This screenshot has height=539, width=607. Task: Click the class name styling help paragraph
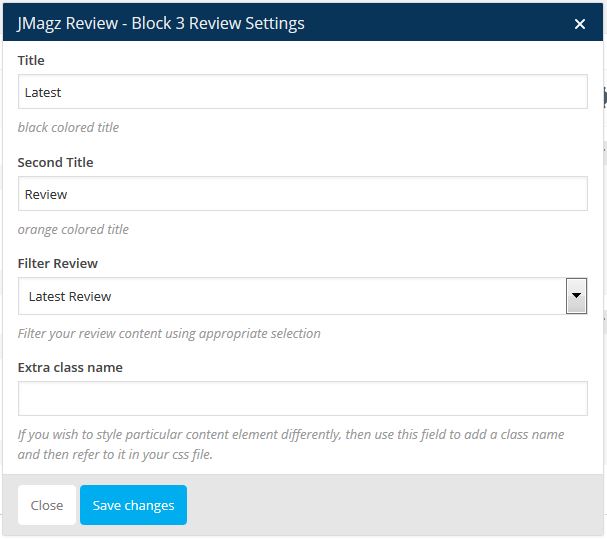coord(290,444)
